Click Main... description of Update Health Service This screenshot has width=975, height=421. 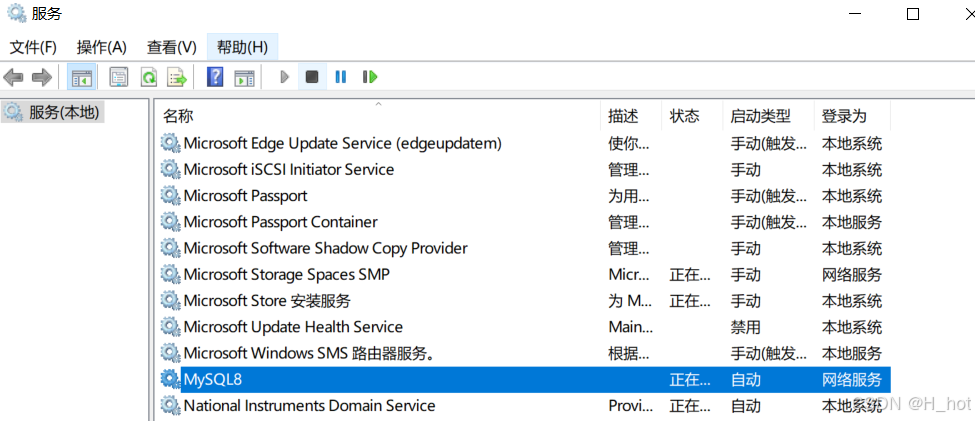(631, 327)
